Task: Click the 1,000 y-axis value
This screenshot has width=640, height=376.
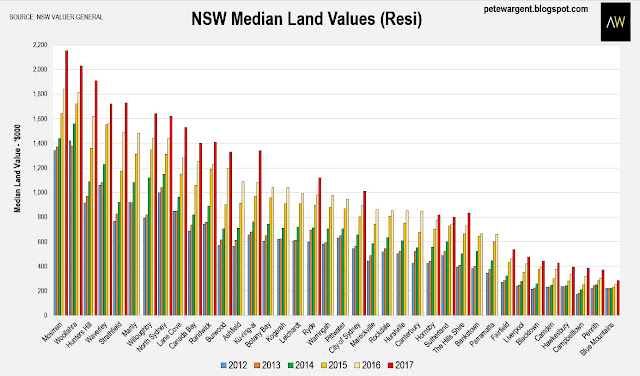Action: 40,192
